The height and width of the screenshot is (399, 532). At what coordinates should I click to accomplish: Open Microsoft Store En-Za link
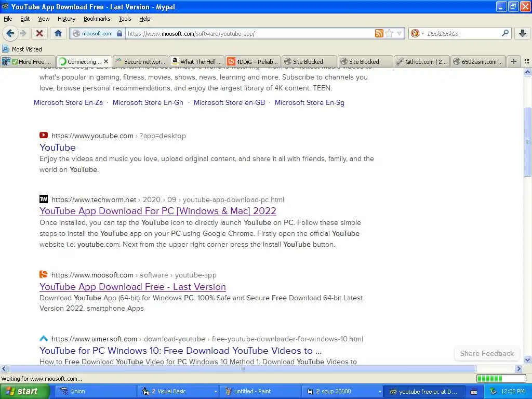pyautogui.click(x=68, y=102)
